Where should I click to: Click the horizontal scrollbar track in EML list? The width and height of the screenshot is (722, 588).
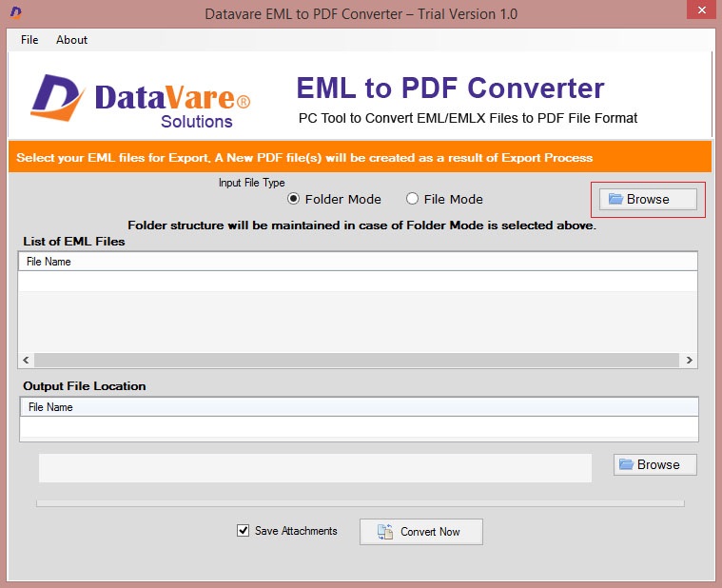357,360
